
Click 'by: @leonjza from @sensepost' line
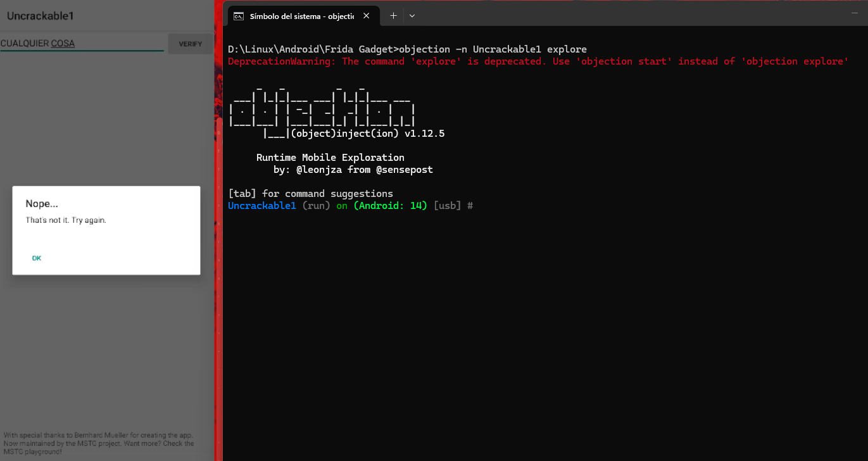coord(353,170)
